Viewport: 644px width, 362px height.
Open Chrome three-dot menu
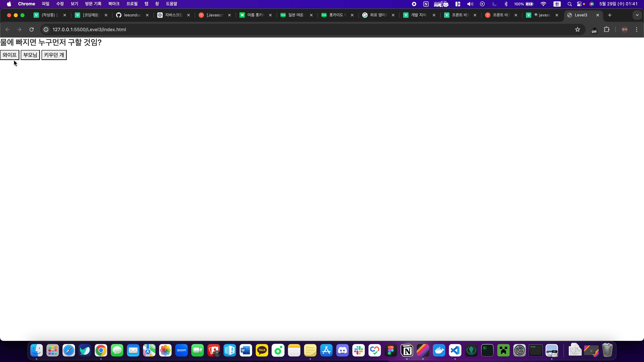636,29
